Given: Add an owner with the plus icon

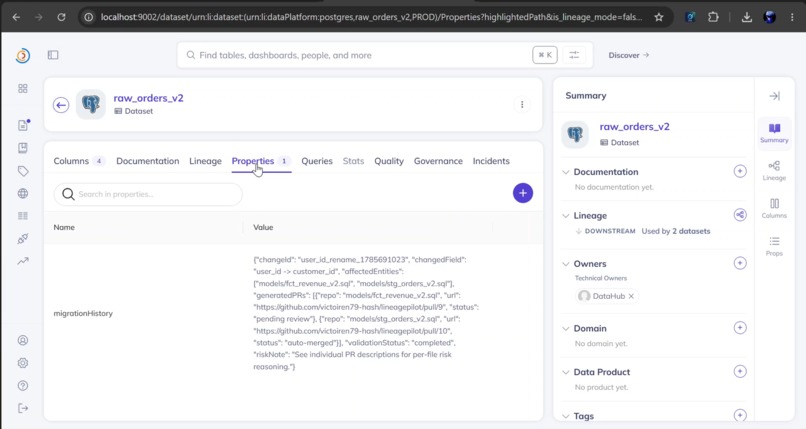Looking at the screenshot, I should 740,263.
